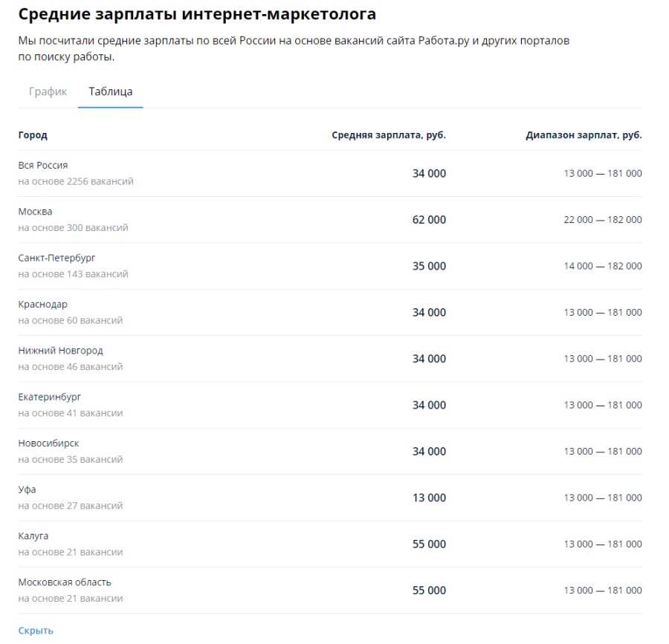Click the text на основе 2256 вакансий
The image size is (669, 644).
(76, 181)
